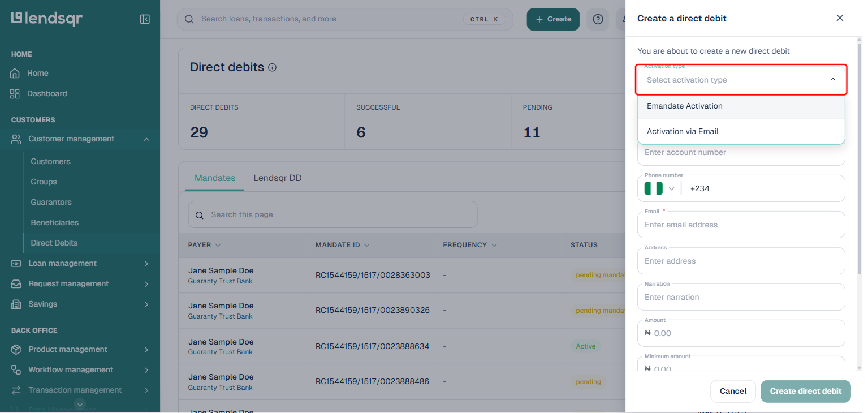Viewport: 868px width, 413px height.
Task: Choose Emandate Activation option
Action: pos(741,106)
